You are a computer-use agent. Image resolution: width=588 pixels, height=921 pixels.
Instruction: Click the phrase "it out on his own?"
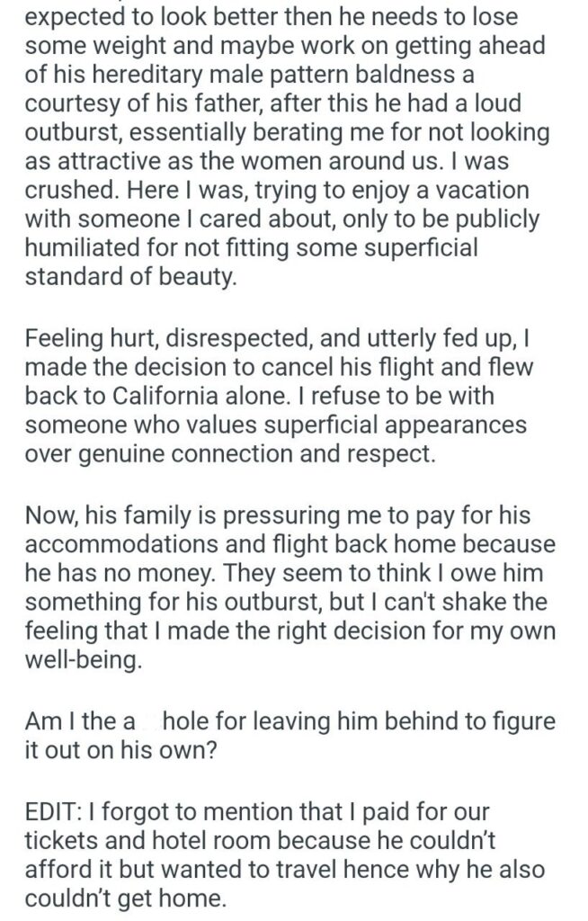(x=120, y=750)
